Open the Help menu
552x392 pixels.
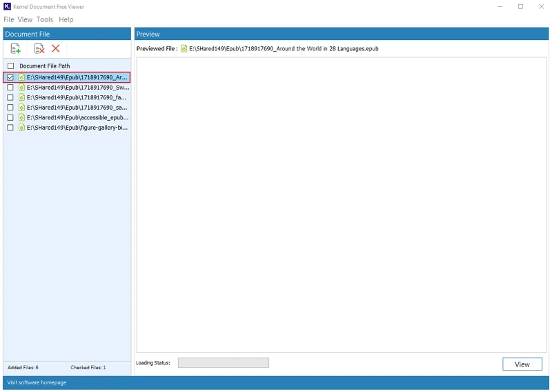[66, 19]
